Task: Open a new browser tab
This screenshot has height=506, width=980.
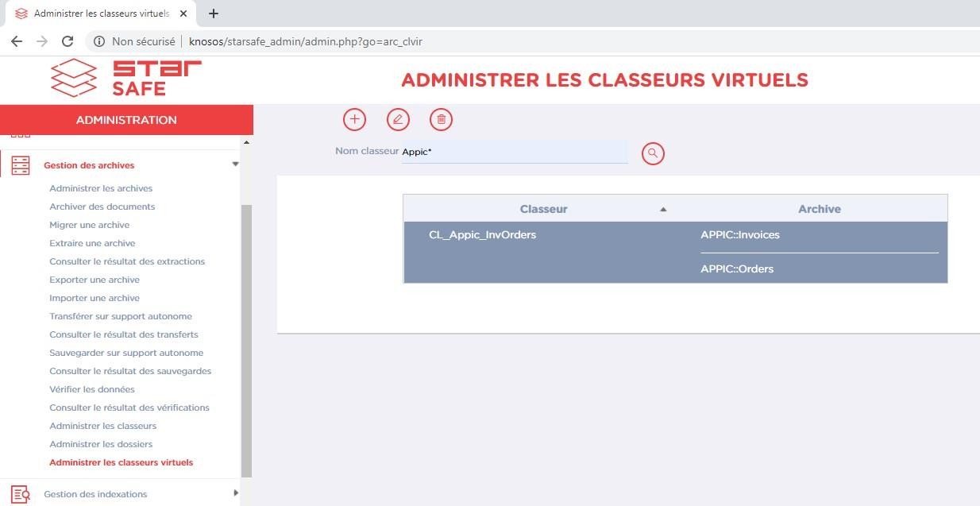Action: coord(214,14)
